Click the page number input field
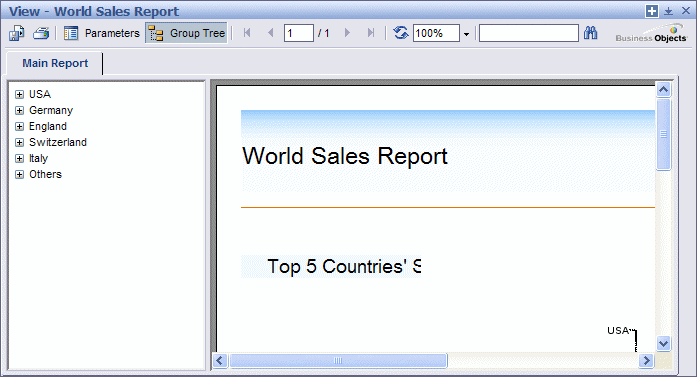697x377 pixels. (x=299, y=33)
